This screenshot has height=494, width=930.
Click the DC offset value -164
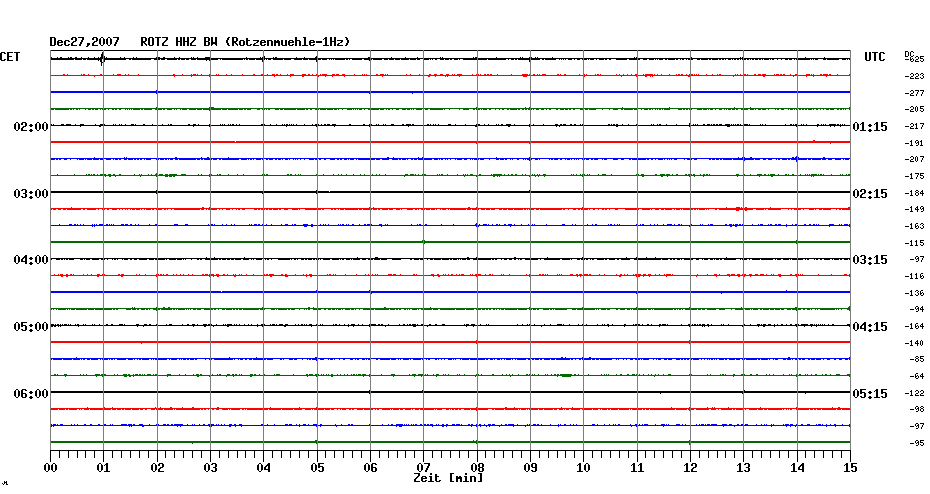915,327
